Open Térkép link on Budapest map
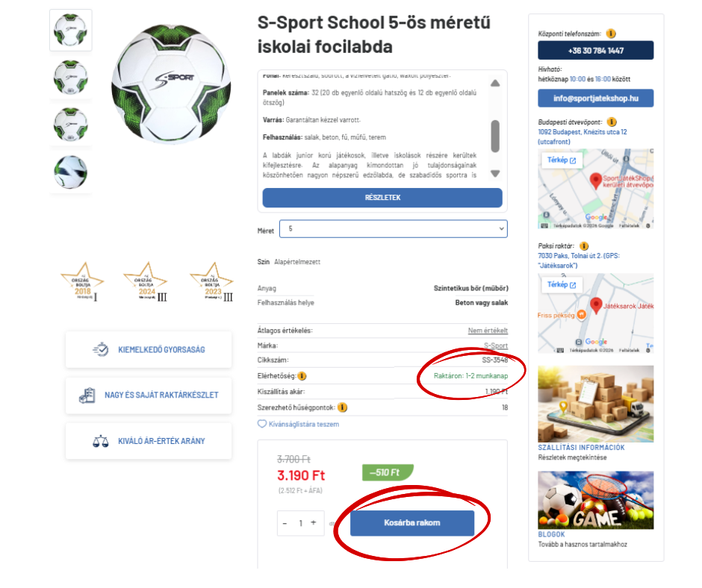Image resolution: width=702 pixels, height=588 pixels. (562, 160)
